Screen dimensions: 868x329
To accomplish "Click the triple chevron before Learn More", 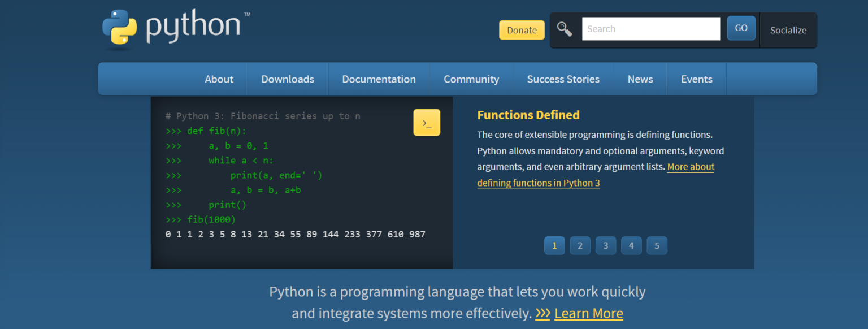I will click(542, 313).
